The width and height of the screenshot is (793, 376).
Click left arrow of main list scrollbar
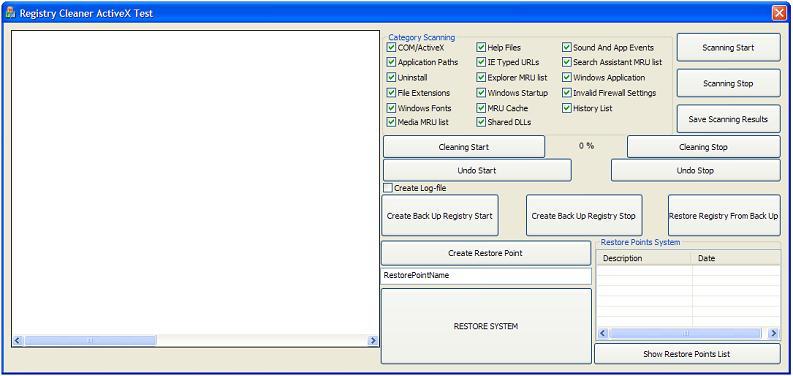pos(18,341)
